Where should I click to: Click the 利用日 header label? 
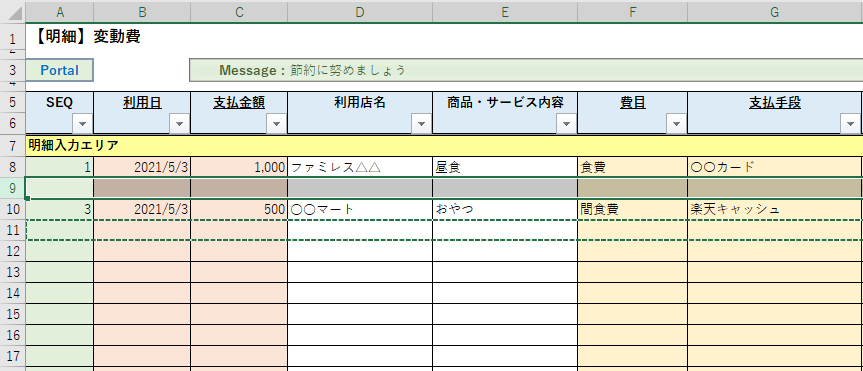click(x=142, y=102)
